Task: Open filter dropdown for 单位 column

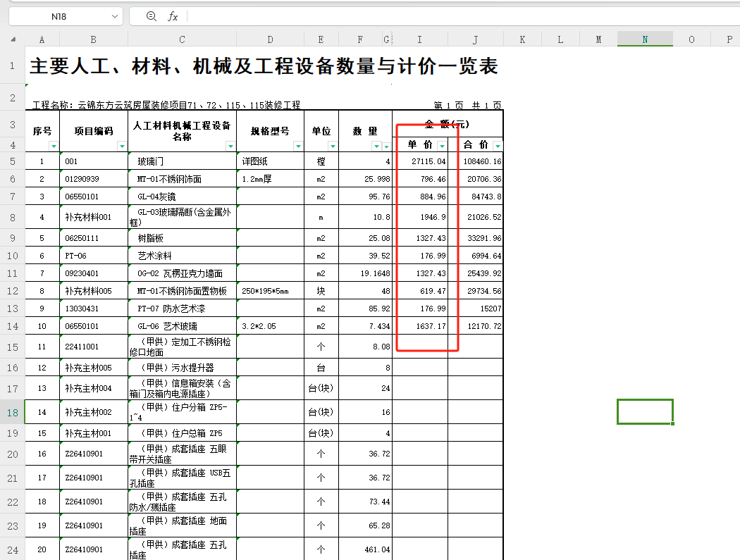Action: point(333,147)
